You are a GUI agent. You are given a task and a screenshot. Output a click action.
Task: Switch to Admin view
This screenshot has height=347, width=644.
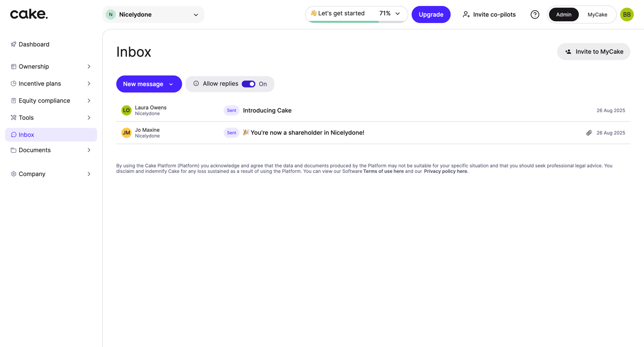tap(563, 14)
